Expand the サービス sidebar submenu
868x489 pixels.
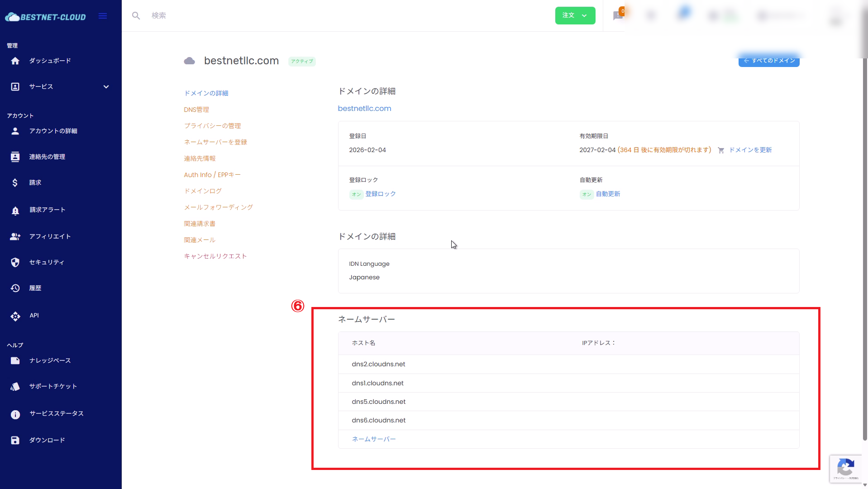[x=106, y=87]
